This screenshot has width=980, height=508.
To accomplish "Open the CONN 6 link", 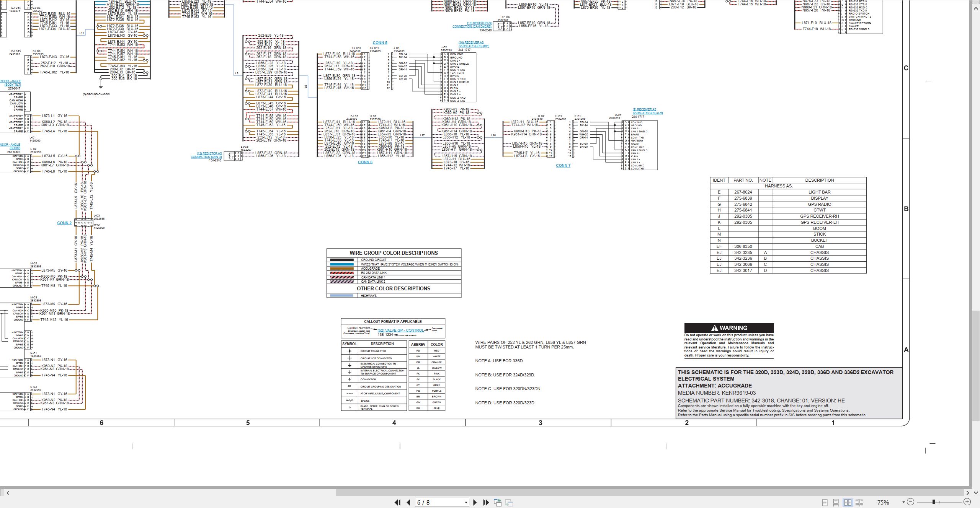I will pos(365,162).
